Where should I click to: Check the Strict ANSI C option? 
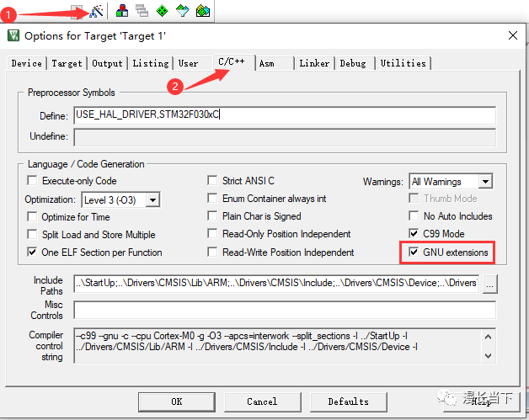213,181
